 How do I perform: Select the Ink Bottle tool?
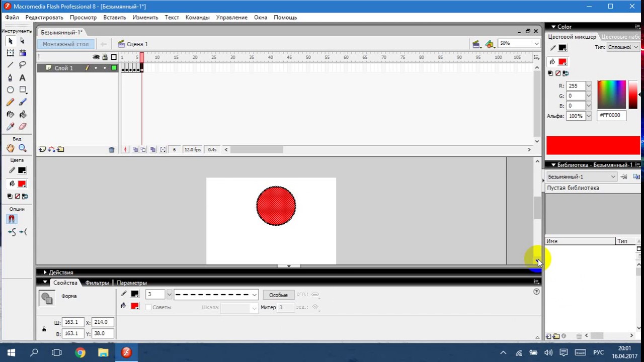point(10,114)
